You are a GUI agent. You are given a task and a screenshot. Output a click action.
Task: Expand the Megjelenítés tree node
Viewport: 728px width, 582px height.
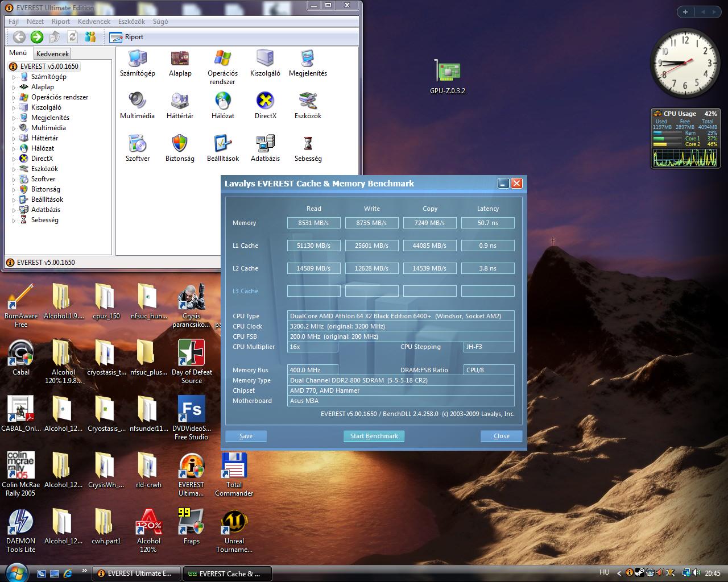tap(14, 118)
